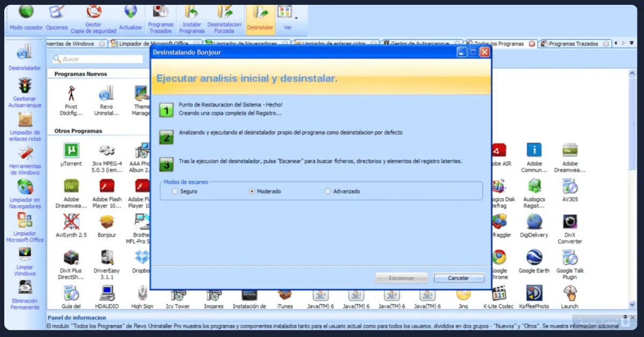Viewport: 644px width, 337px height.
Task: Open Desinstalador in the left sidebar
Action: click(25, 58)
